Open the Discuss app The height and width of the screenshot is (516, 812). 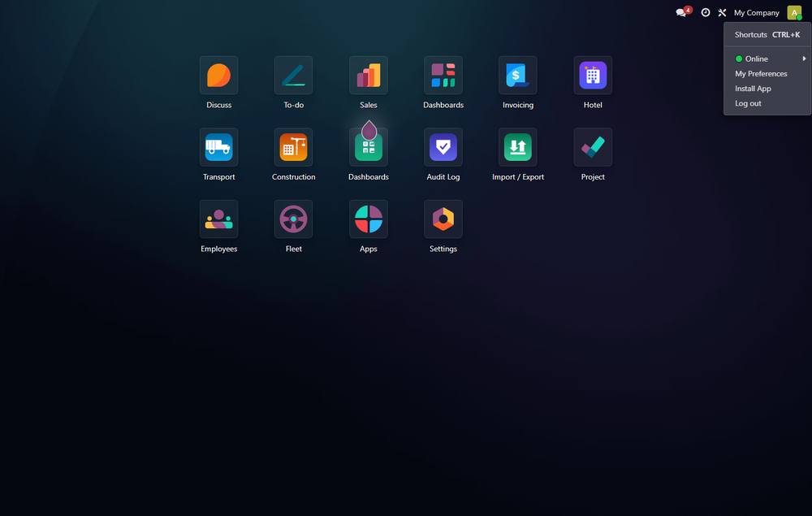point(218,76)
